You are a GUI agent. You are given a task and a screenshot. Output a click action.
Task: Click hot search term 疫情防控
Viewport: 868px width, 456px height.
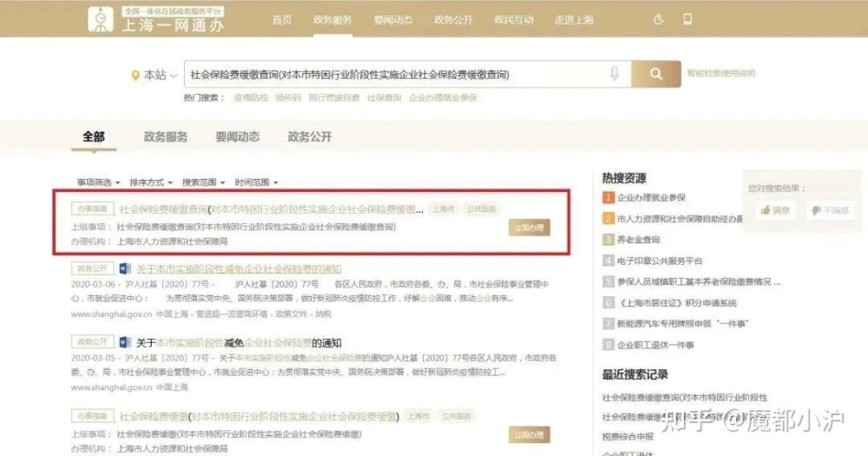(251, 97)
